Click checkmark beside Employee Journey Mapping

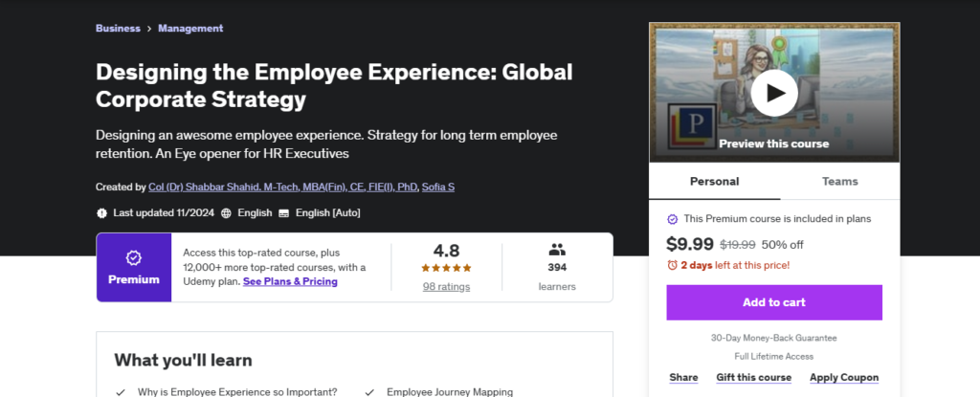(369, 392)
